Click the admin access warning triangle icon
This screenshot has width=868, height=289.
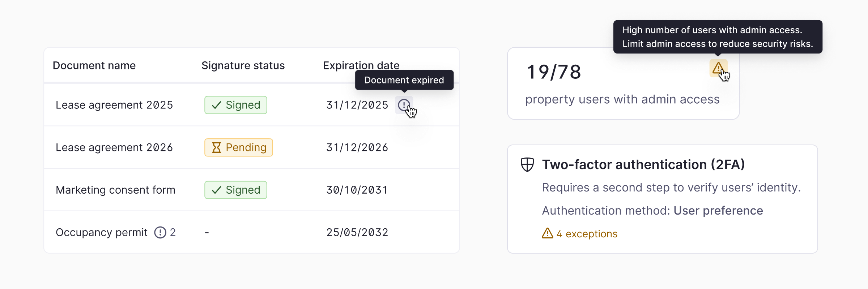[x=718, y=68]
